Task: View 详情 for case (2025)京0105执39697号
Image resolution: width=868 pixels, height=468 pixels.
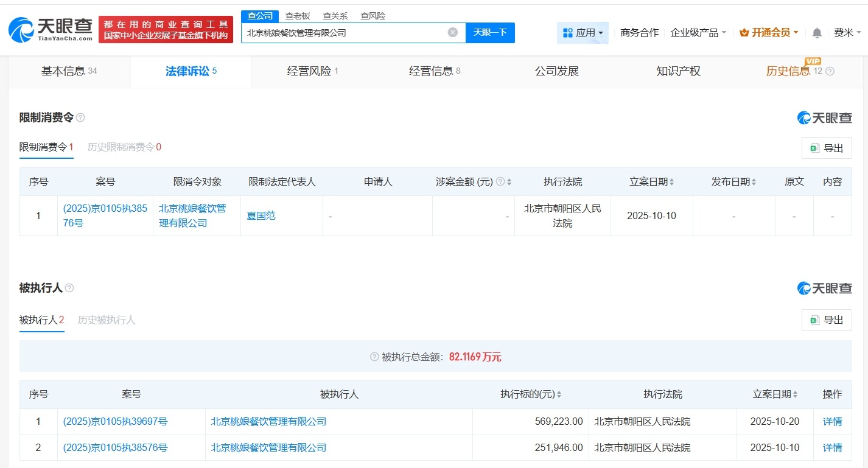Action: point(832,421)
